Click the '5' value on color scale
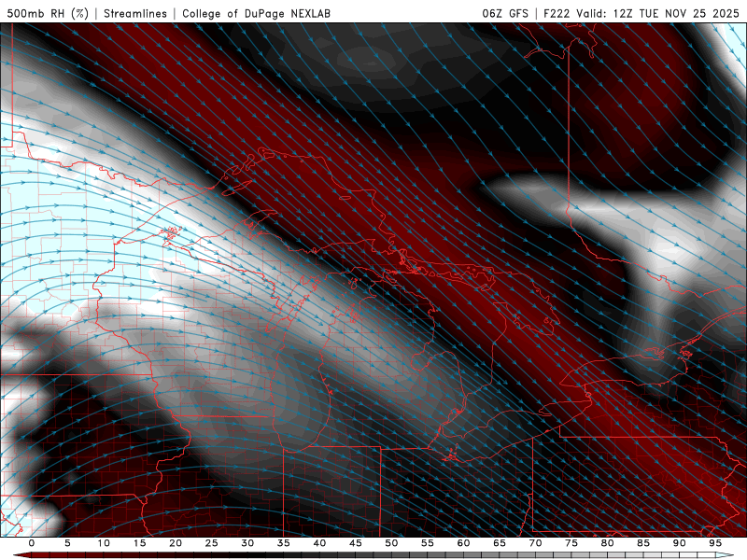Viewport: 747px width, 560px height. tap(67, 543)
